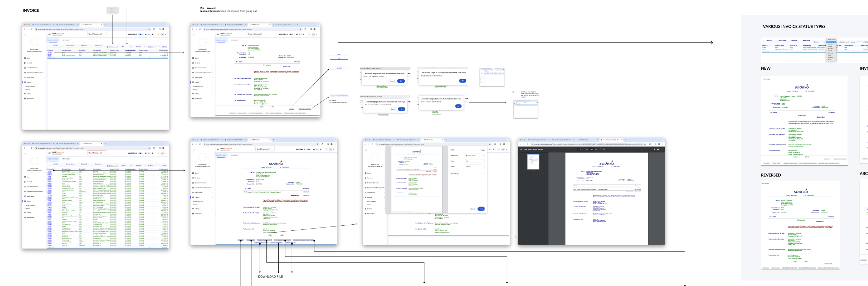This screenshot has height=286, width=868.
Task: Open 'New' status filter dropdown in top-left invoice list
Action: tap(126, 47)
